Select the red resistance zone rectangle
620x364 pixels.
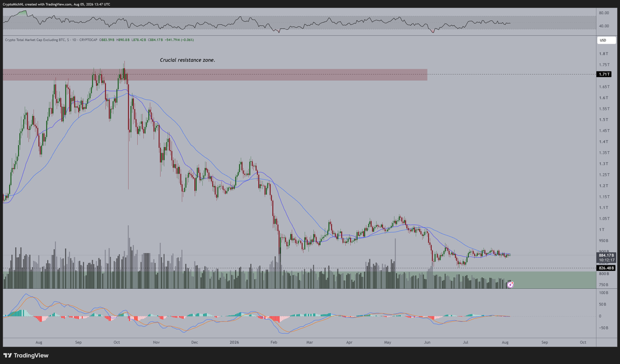[x=215, y=74]
